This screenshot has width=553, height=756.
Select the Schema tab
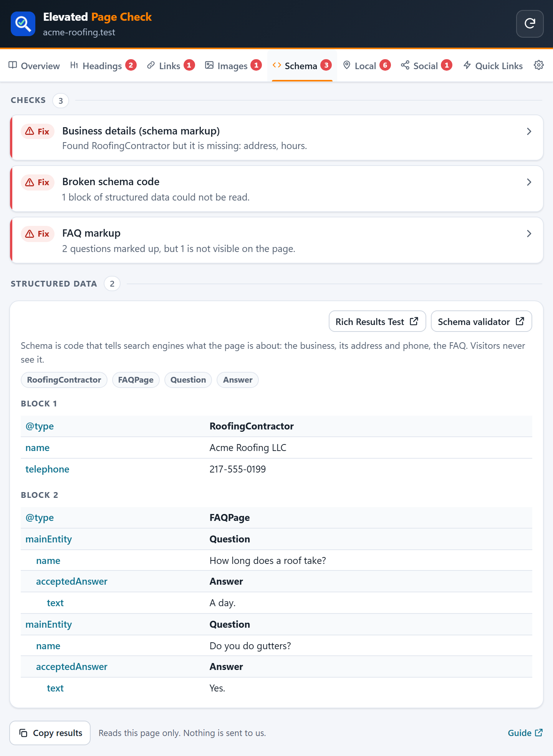(x=302, y=66)
